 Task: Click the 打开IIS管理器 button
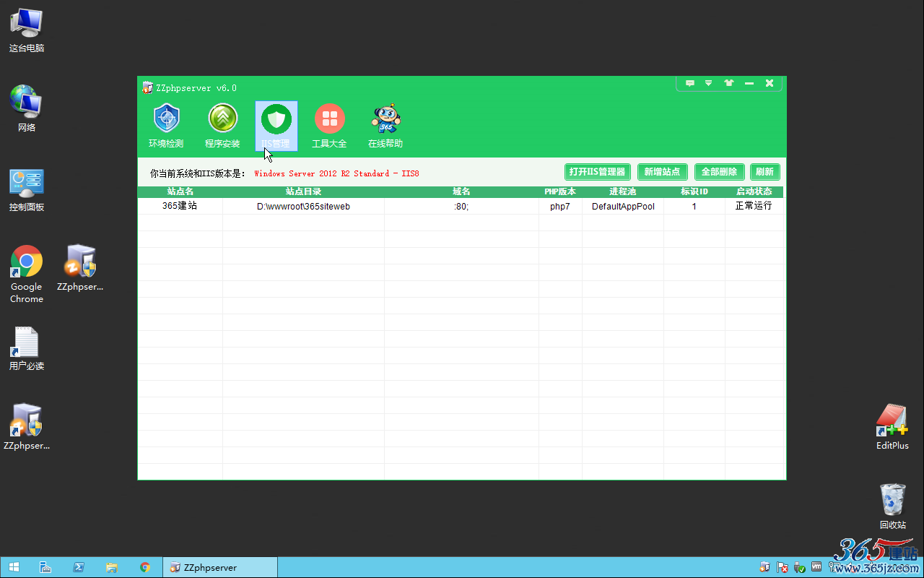598,172
